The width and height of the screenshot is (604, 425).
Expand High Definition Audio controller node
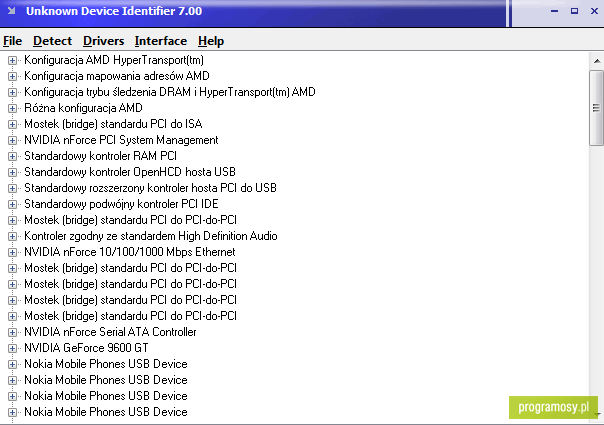pos(12,236)
